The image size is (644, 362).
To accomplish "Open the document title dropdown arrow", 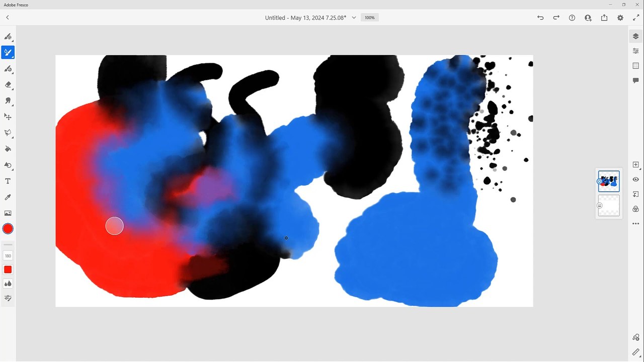I will [354, 18].
